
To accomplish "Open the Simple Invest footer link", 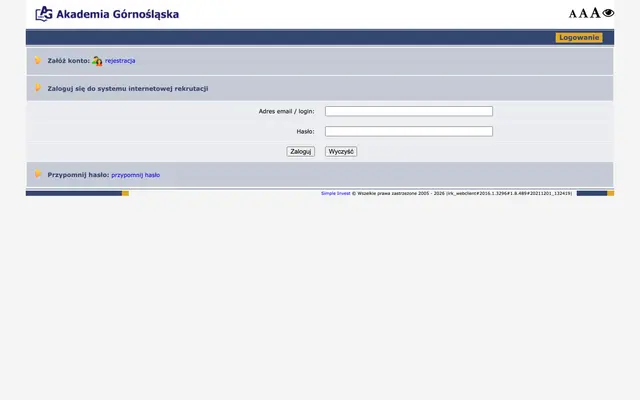I will tap(336, 193).
